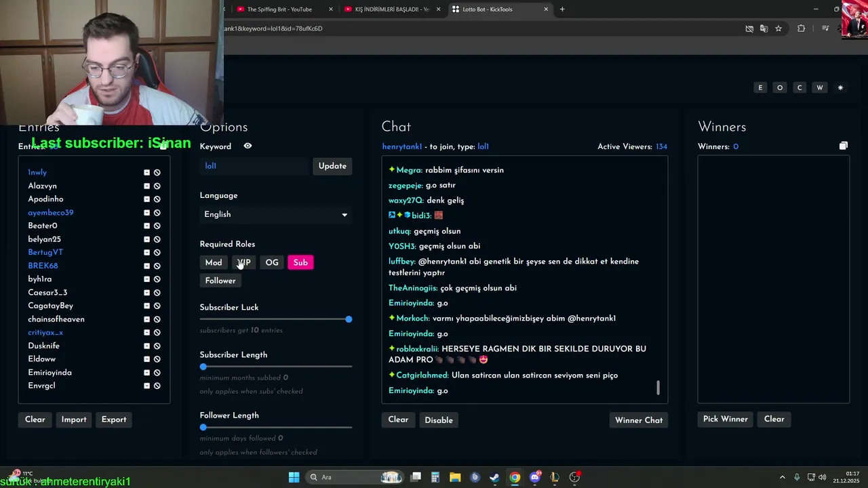Import entries list
Viewport: 868px width, 488px height.
[x=74, y=420]
